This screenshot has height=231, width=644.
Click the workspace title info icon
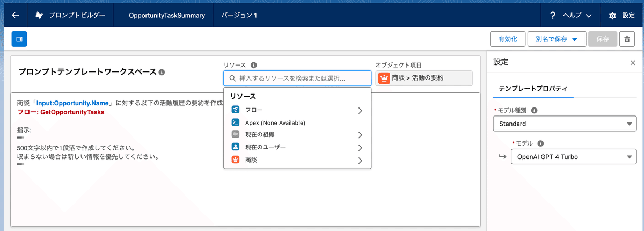tap(162, 72)
